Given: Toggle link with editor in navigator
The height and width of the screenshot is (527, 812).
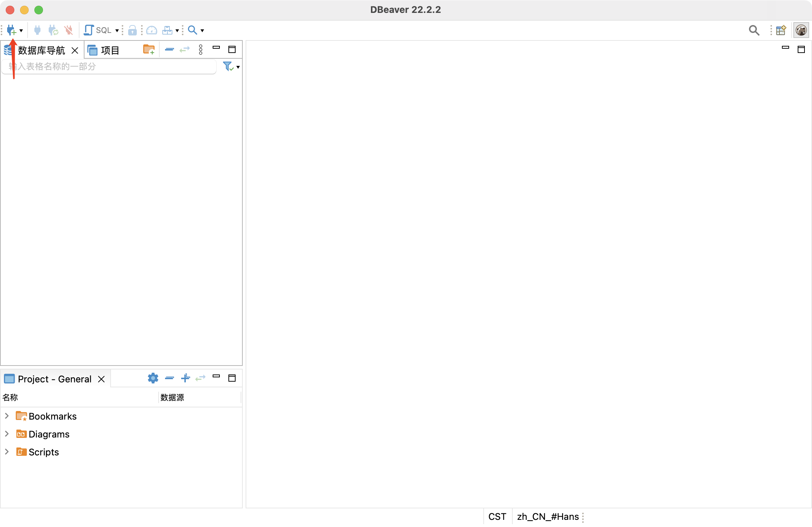Looking at the screenshot, I should click(185, 49).
